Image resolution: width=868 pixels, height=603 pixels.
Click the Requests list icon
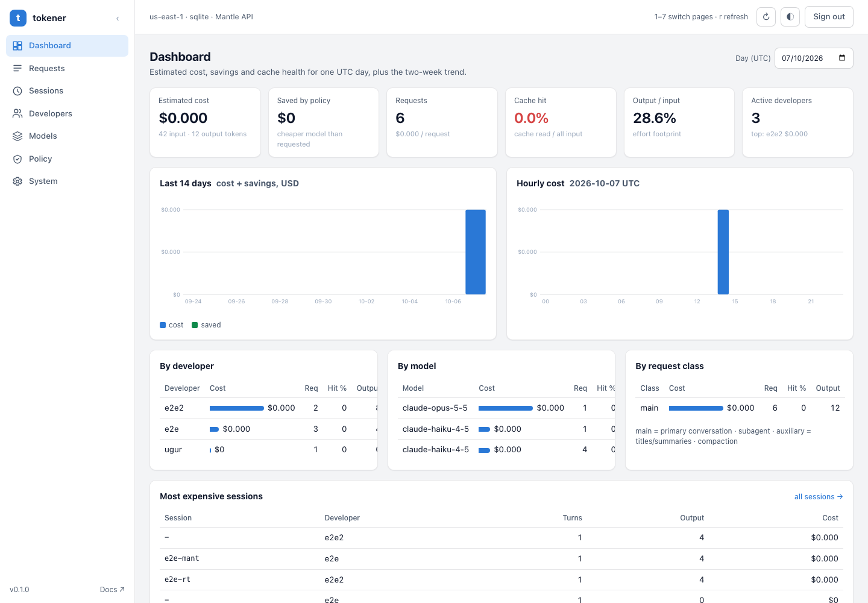pos(17,68)
